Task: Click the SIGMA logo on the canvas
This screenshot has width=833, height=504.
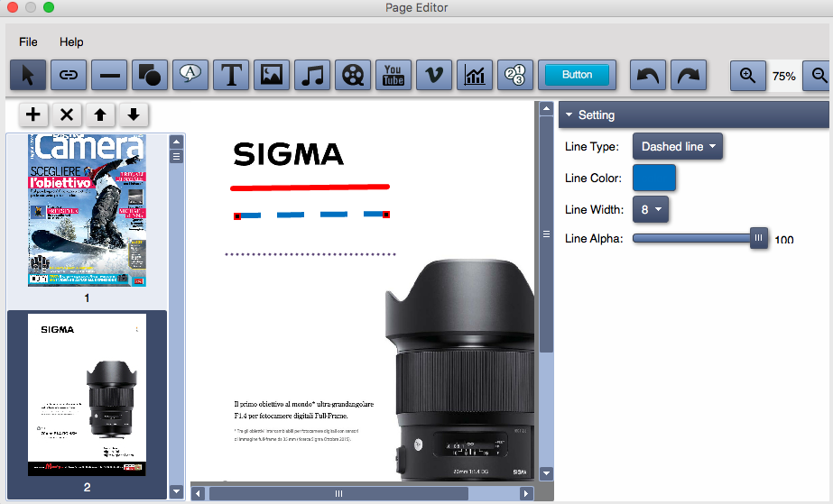Action: tap(289, 154)
